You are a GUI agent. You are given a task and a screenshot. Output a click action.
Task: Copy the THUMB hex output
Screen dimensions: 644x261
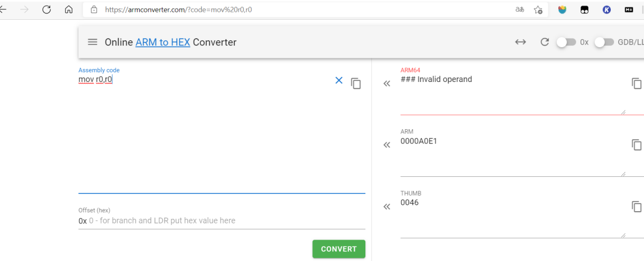pos(636,206)
